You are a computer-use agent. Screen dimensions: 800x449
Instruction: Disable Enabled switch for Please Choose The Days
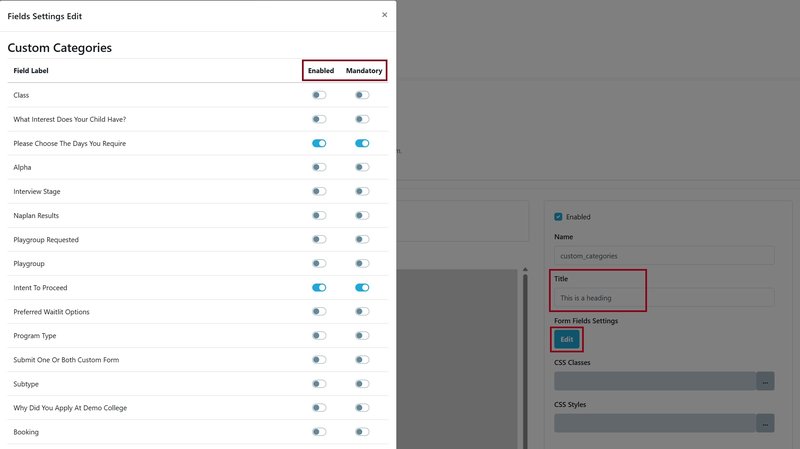tap(319, 143)
